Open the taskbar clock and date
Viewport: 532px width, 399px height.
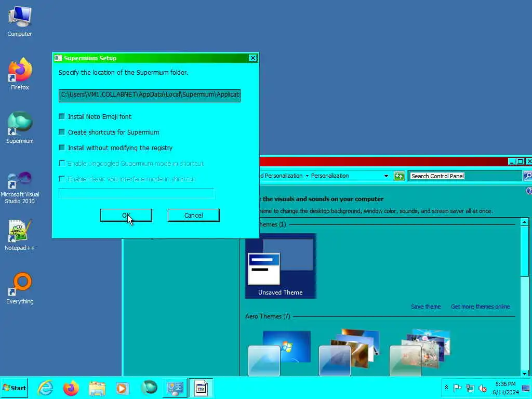[506, 388]
